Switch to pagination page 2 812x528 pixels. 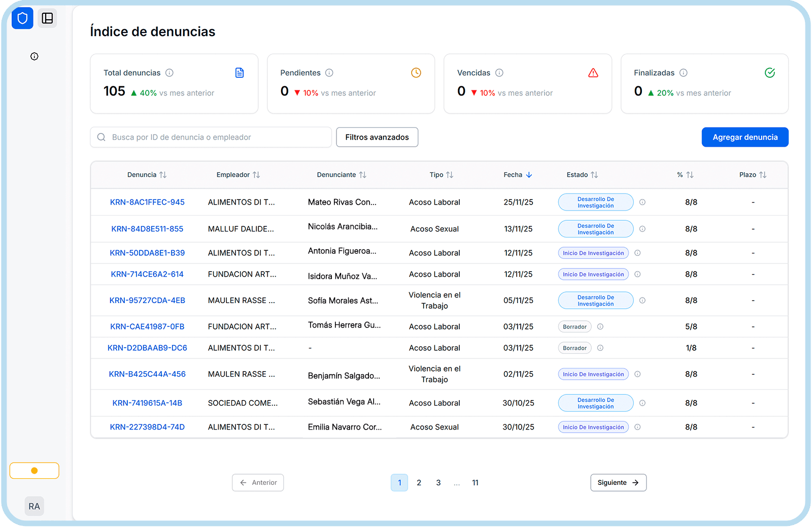click(x=419, y=483)
